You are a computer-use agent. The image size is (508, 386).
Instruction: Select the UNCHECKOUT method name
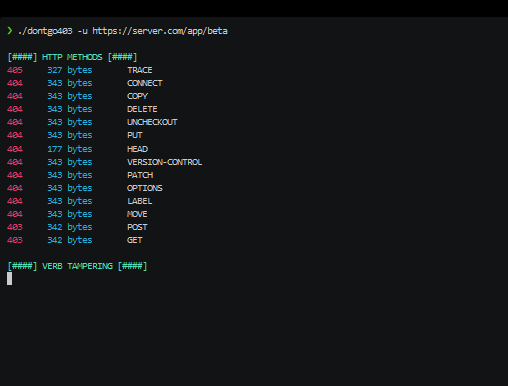click(x=152, y=122)
